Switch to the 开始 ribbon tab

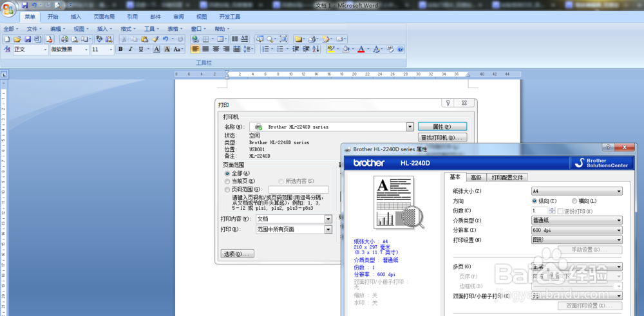pos(53,17)
